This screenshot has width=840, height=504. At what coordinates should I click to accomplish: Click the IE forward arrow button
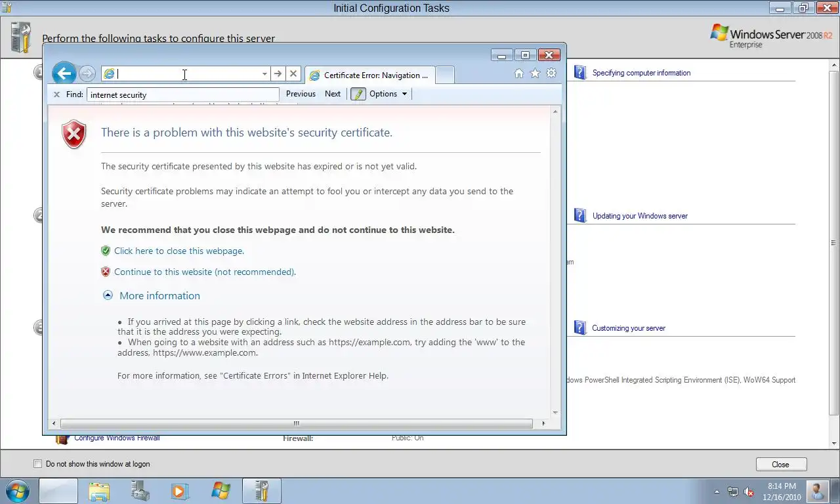point(87,73)
